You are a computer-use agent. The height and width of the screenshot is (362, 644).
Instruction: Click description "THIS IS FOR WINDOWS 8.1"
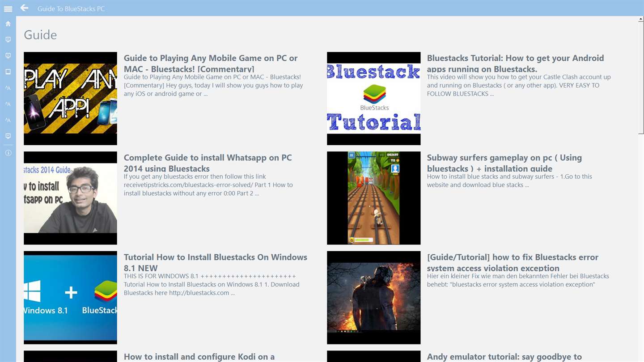212,285
